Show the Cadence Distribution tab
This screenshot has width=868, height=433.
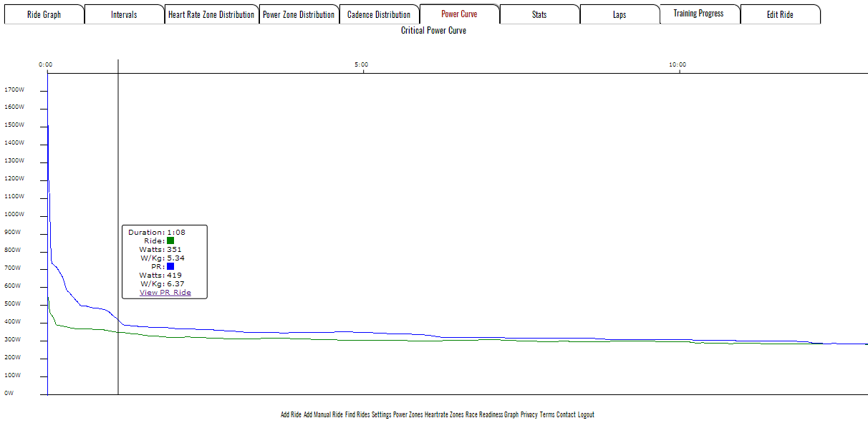point(379,14)
